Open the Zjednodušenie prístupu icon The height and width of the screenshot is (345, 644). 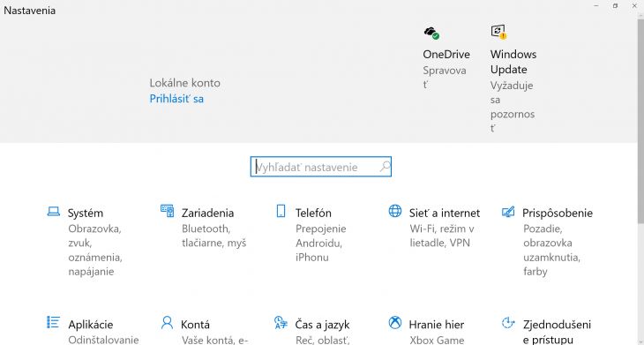point(508,322)
